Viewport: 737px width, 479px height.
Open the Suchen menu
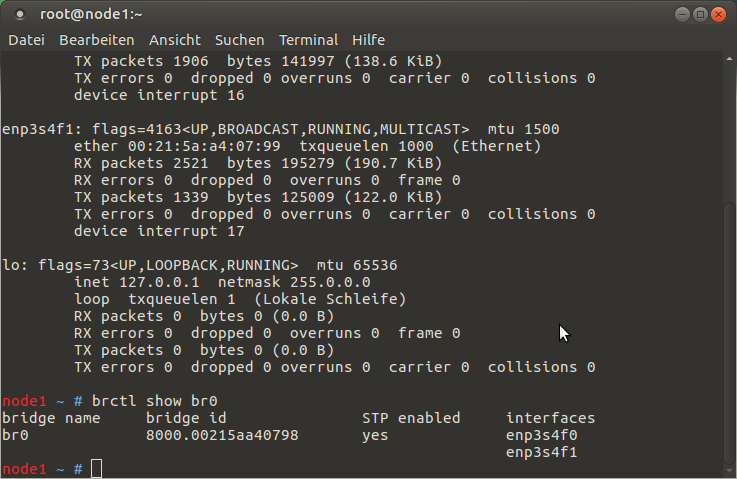point(240,40)
